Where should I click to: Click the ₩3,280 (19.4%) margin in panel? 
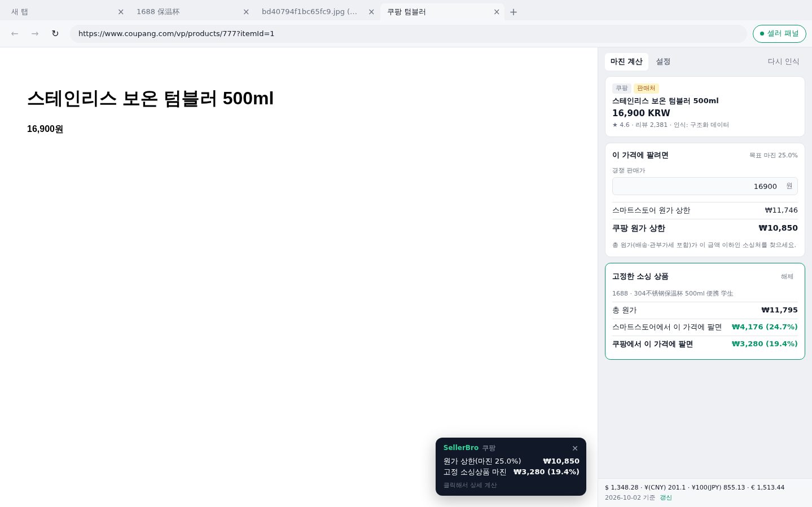tap(765, 344)
